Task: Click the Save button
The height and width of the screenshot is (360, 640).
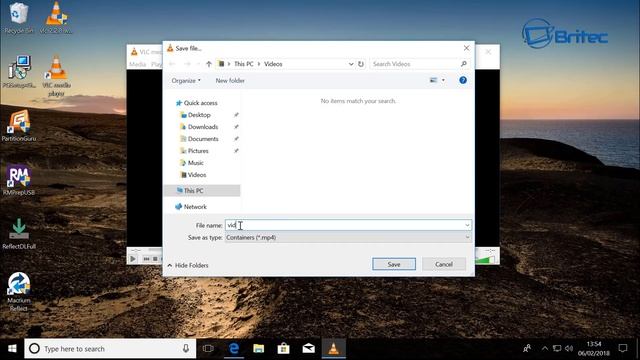Action: pyautogui.click(x=394, y=264)
